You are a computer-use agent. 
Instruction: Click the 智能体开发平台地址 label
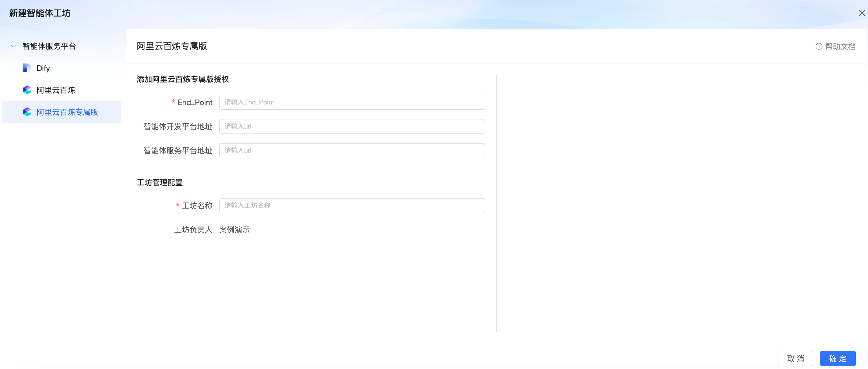[178, 126]
